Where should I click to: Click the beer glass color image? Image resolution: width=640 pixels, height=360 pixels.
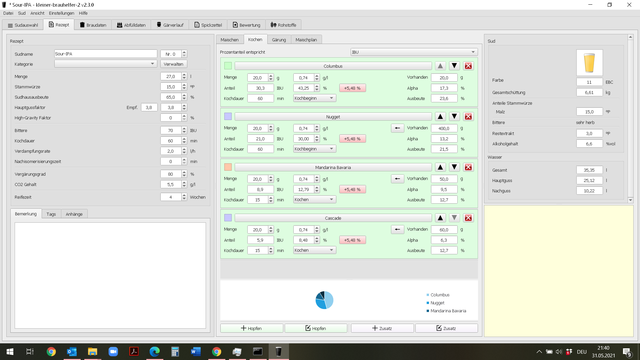click(589, 63)
